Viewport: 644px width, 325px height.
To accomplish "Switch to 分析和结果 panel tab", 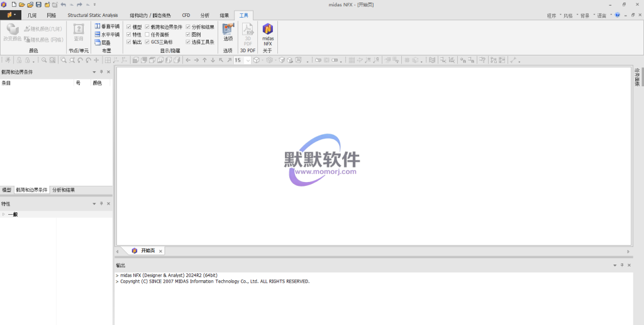I will (64, 190).
